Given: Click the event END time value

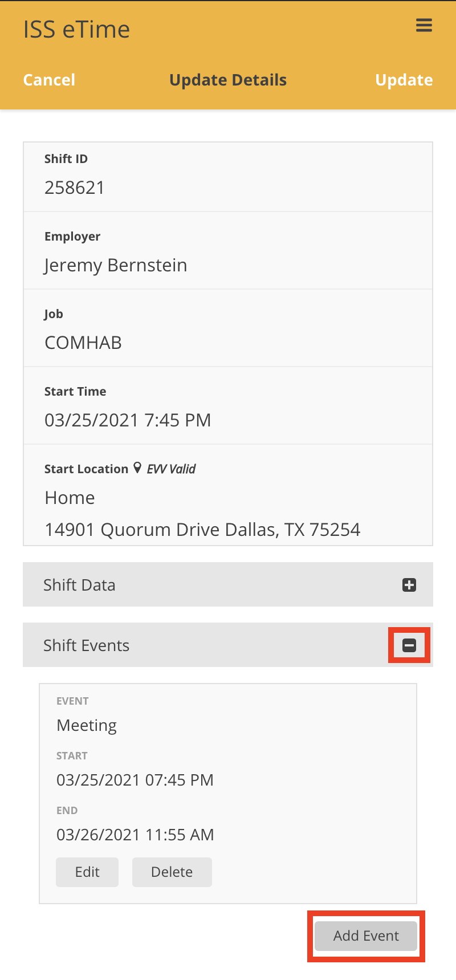Looking at the screenshot, I should [135, 835].
